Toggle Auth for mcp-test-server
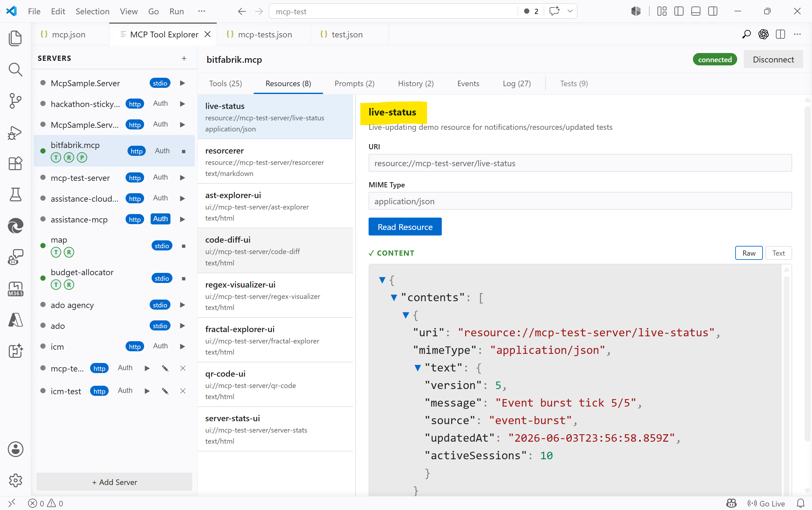 [x=160, y=177]
